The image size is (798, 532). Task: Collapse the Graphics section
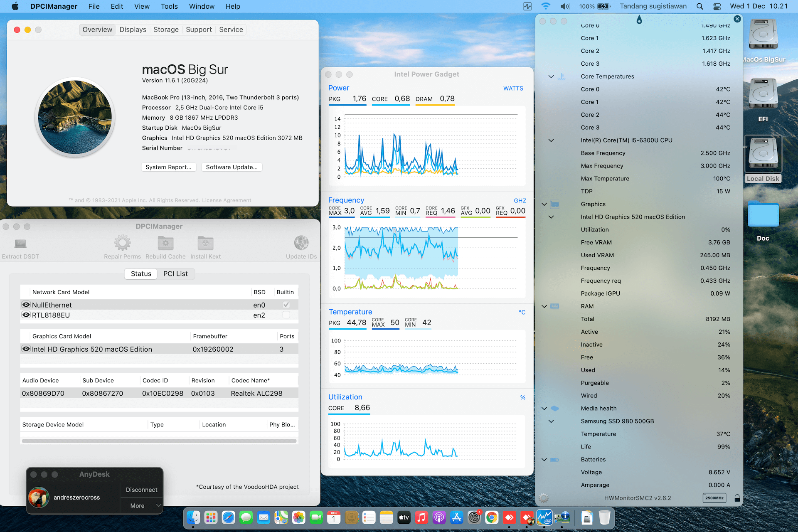544,204
